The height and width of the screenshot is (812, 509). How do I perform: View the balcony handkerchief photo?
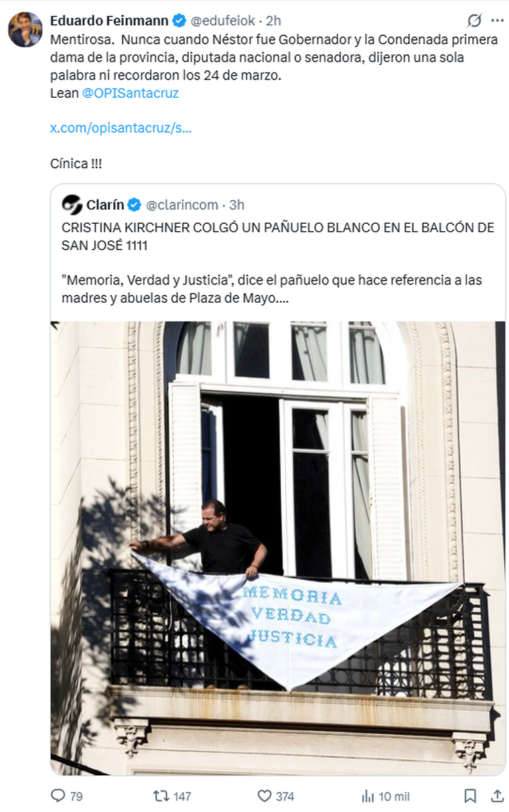pos(278,548)
